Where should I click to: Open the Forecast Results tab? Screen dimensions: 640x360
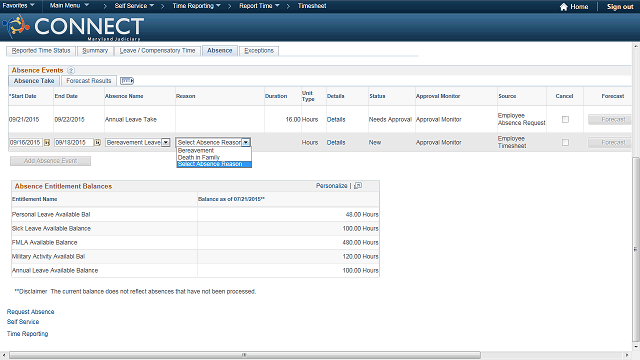click(x=89, y=81)
